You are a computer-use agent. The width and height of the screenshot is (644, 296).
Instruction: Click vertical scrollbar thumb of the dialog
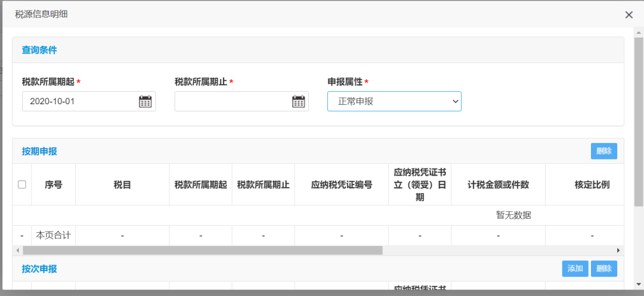tap(639, 119)
